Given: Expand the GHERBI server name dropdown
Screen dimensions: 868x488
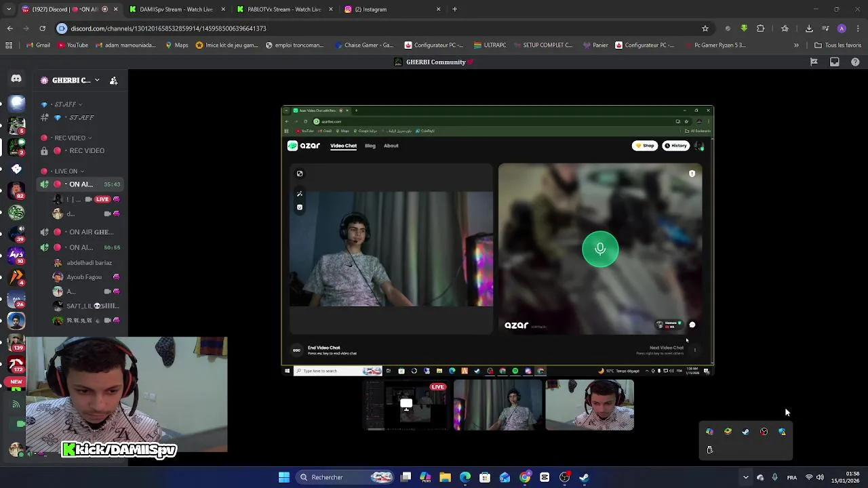Looking at the screenshot, I should click(97, 80).
